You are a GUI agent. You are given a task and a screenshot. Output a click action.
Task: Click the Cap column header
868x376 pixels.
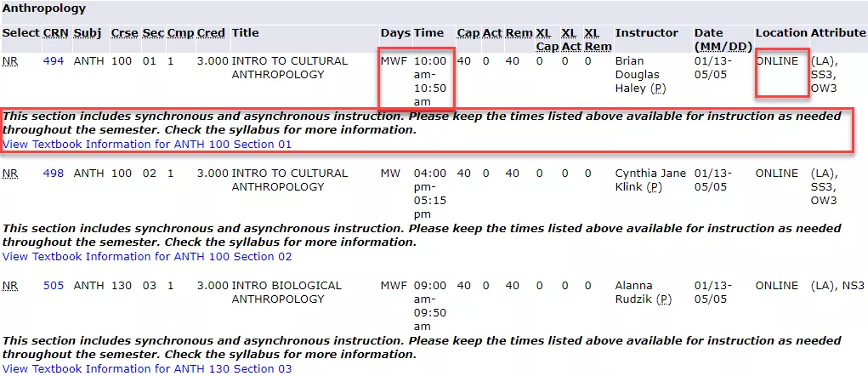pyautogui.click(x=468, y=33)
